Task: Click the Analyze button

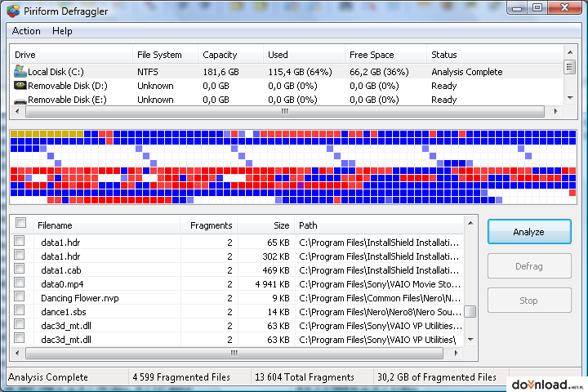Action: pos(529,232)
